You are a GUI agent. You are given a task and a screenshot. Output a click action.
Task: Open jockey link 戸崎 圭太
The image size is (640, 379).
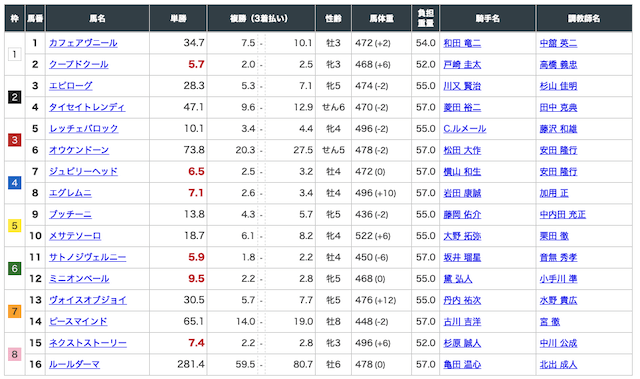pos(462,64)
